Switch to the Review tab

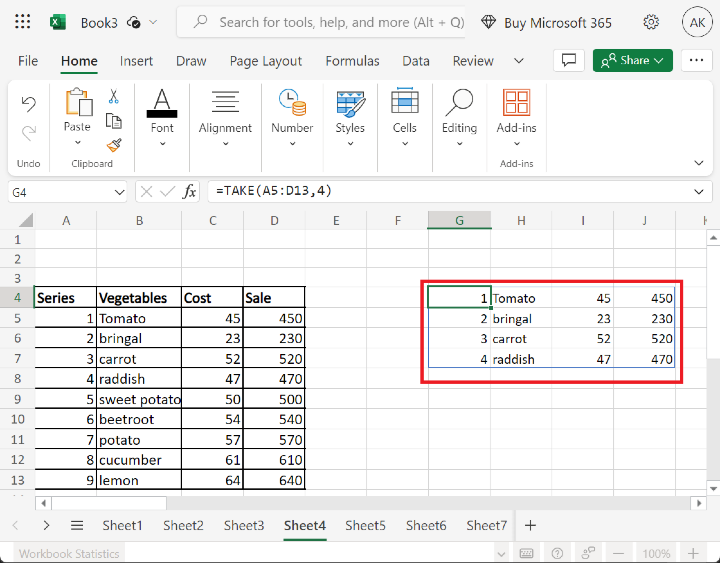(473, 61)
